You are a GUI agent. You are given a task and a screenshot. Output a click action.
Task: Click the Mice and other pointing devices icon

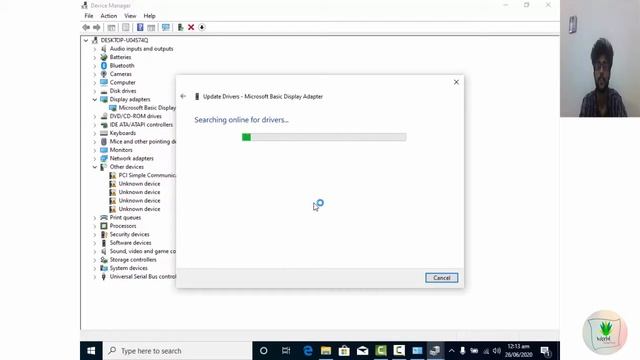tap(104, 142)
